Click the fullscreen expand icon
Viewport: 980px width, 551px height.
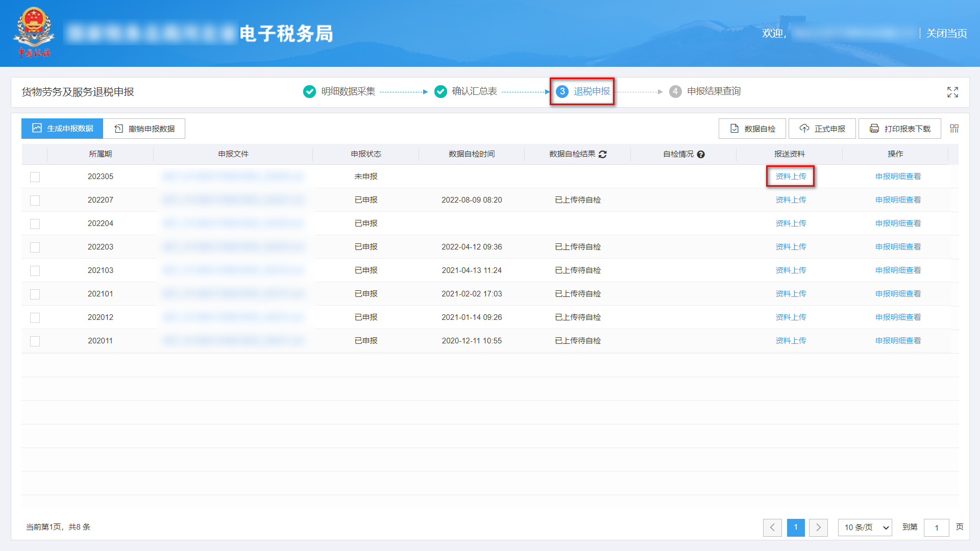[x=952, y=92]
